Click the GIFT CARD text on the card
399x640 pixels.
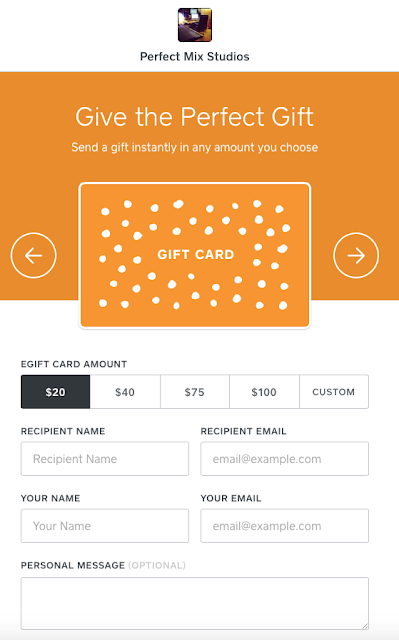196,255
